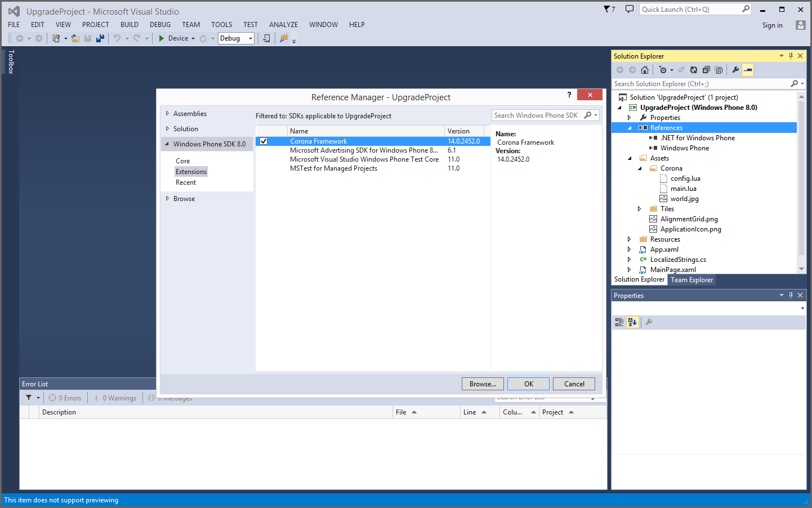Screen dimensions: 812x508
Task: Click the Undo toolbar icon
Action: [117, 38]
